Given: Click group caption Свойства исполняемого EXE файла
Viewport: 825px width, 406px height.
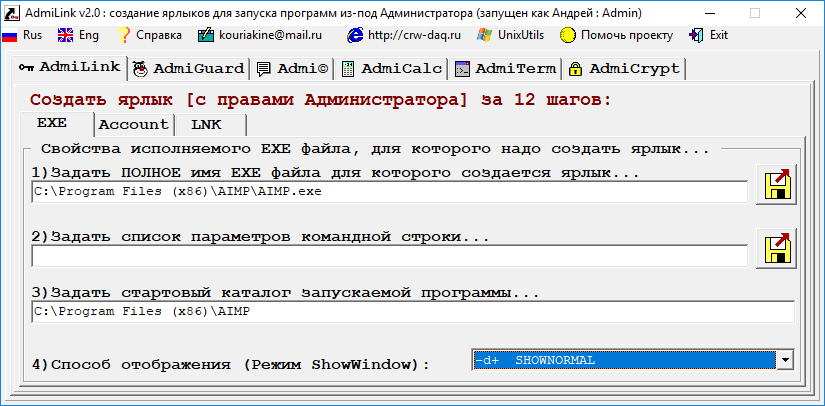Looking at the screenshot, I should [376, 149].
